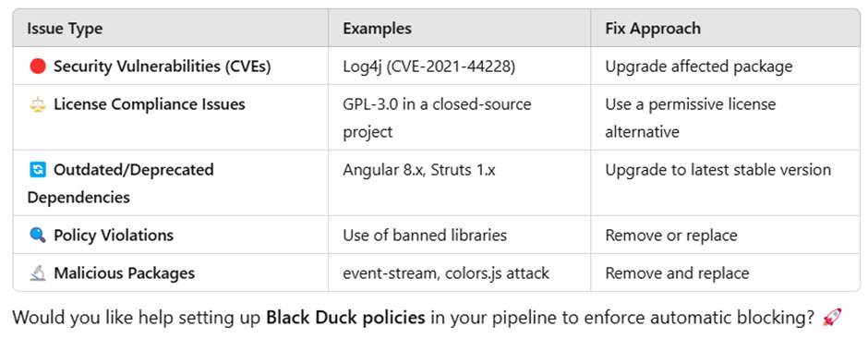The width and height of the screenshot is (868, 339).
Task: Click the rocket emoji after the question
Action: click(x=831, y=318)
